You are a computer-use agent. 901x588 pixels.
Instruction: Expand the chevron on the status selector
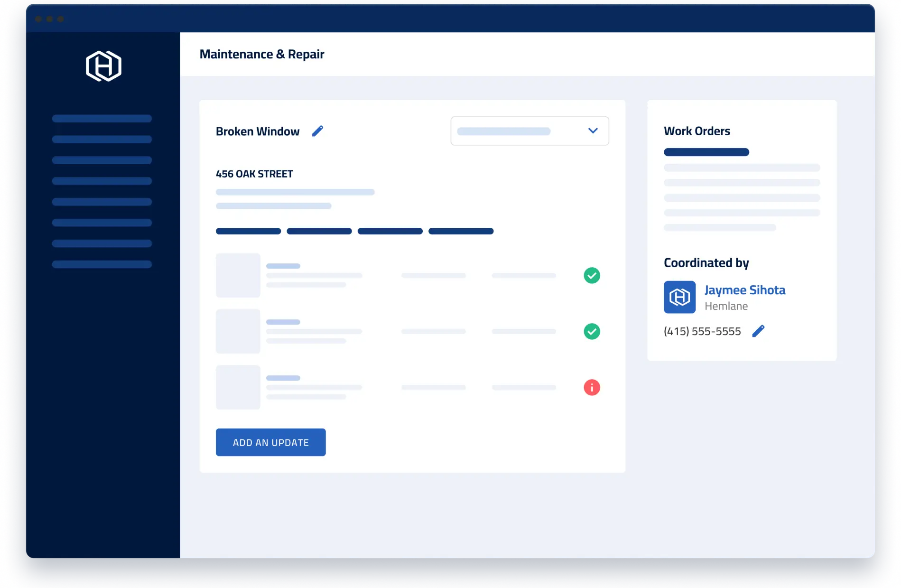(x=593, y=131)
